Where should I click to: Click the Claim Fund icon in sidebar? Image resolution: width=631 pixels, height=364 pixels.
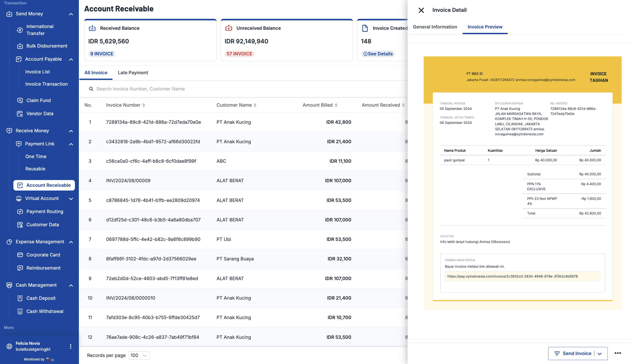20,101
